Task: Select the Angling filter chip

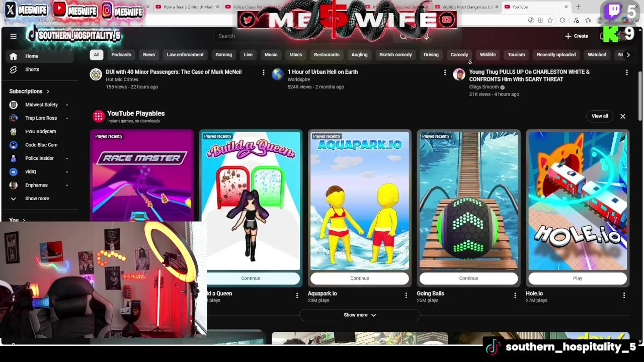Action: [x=359, y=55]
